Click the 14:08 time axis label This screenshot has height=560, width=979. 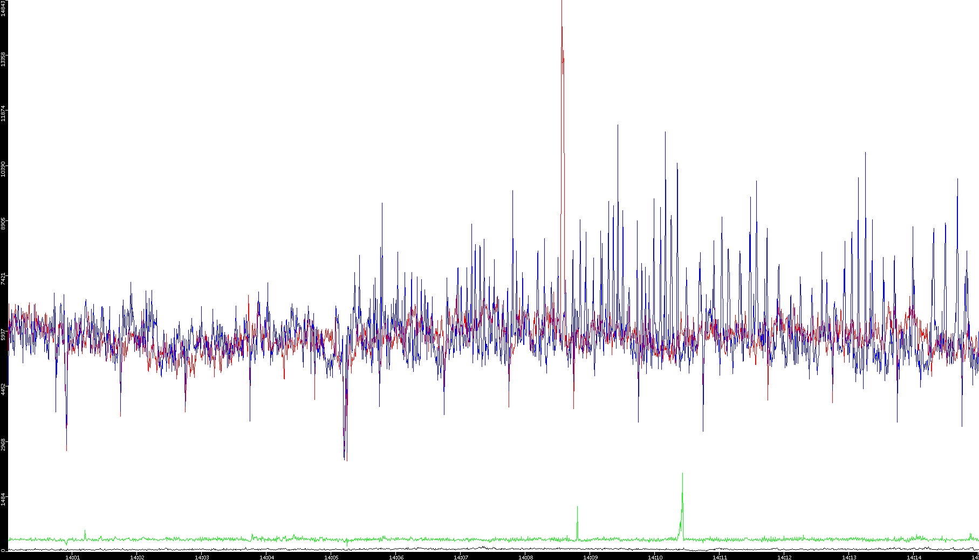coord(526,557)
